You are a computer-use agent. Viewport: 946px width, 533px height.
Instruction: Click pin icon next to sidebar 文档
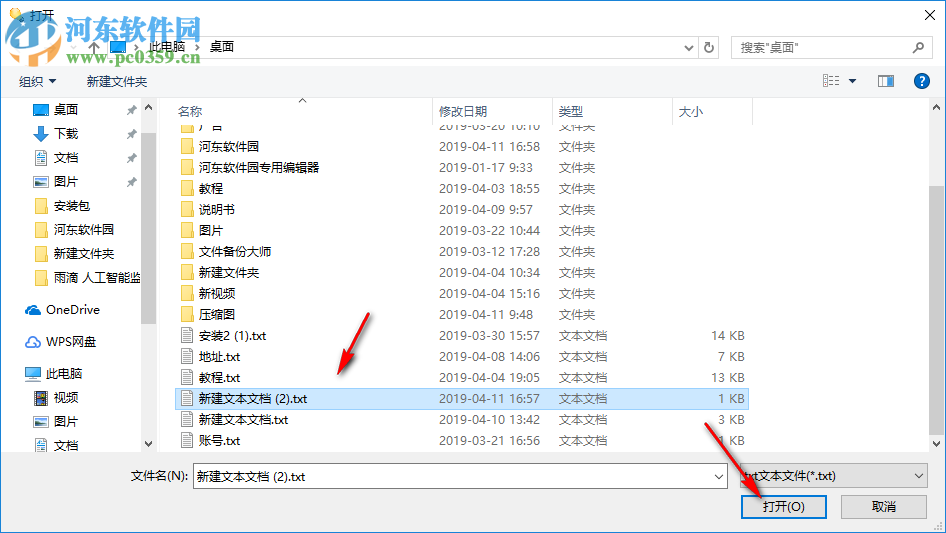click(131, 158)
